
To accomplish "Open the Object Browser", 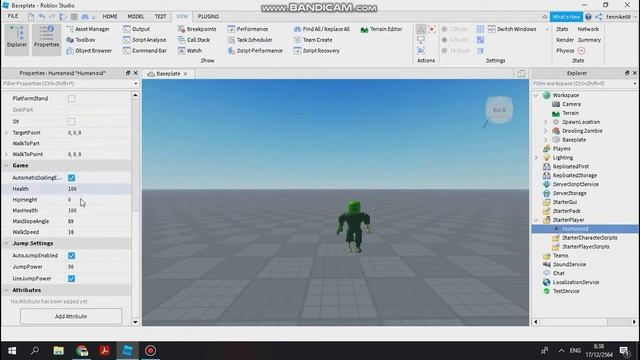I will [89, 51].
